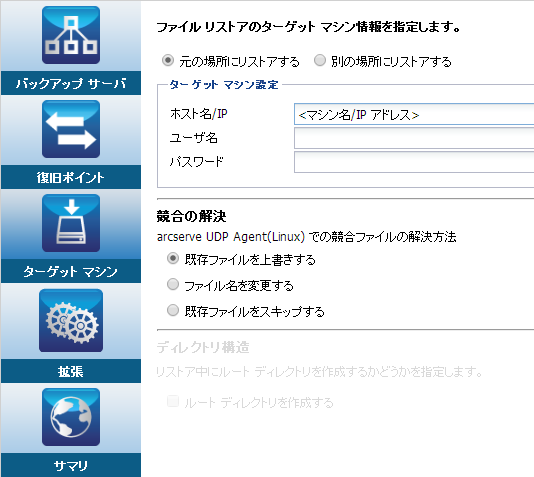
Task: Open the 復旧ポイント arrows icon
Action: pyautogui.click(x=71, y=129)
